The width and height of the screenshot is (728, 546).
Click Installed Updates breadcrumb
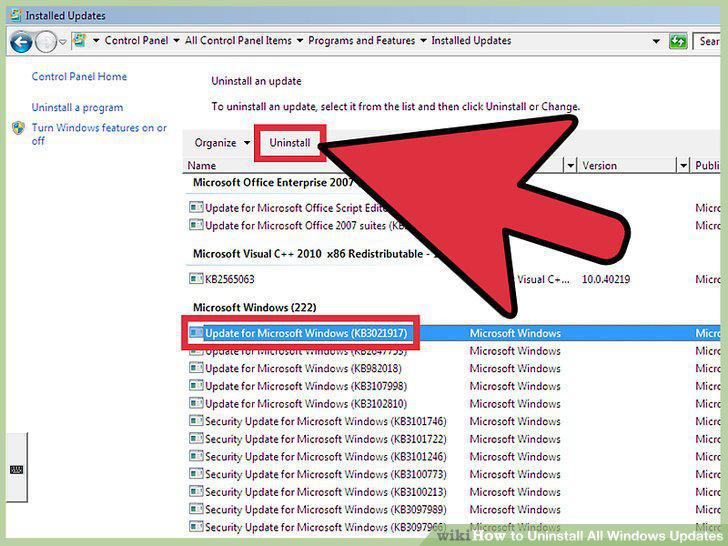pos(471,40)
